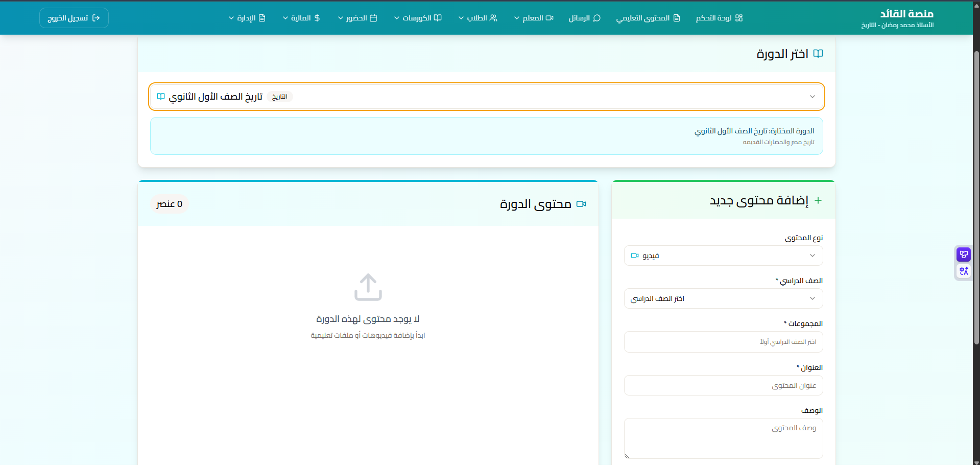This screenshot has width=980, height=465.
Task: Click the camera icon beside المعلم
Action: click(x=549, y=18)
